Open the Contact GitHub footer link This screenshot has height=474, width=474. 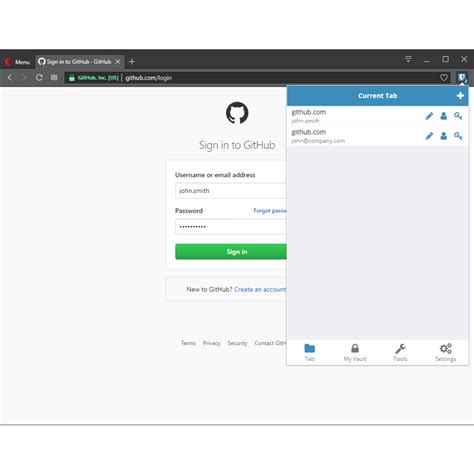point(270,343)
